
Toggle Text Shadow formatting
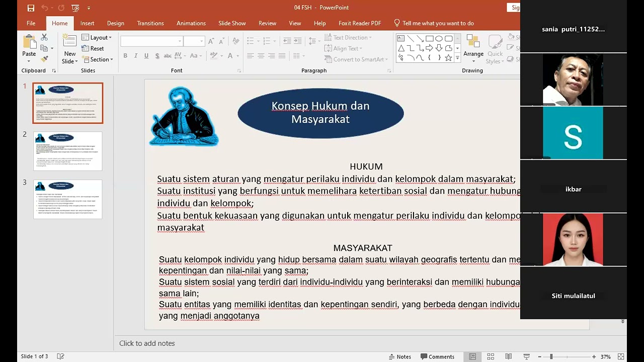(x=157, y=56)
